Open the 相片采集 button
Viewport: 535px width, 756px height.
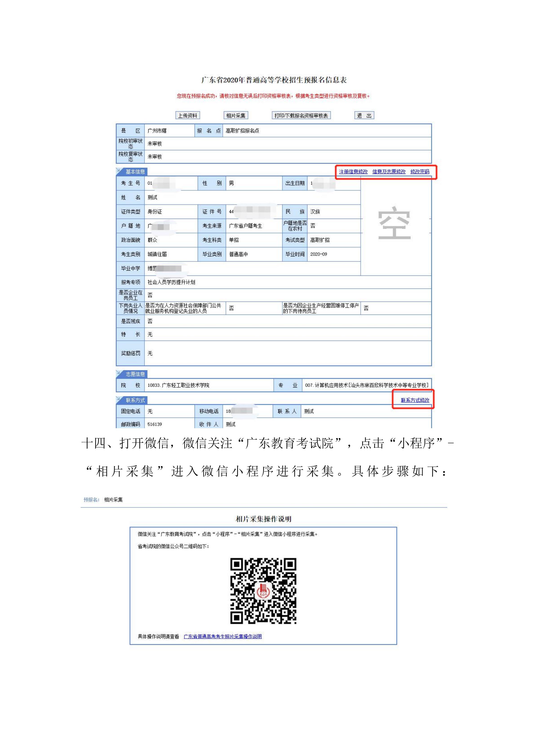(235, 116)
